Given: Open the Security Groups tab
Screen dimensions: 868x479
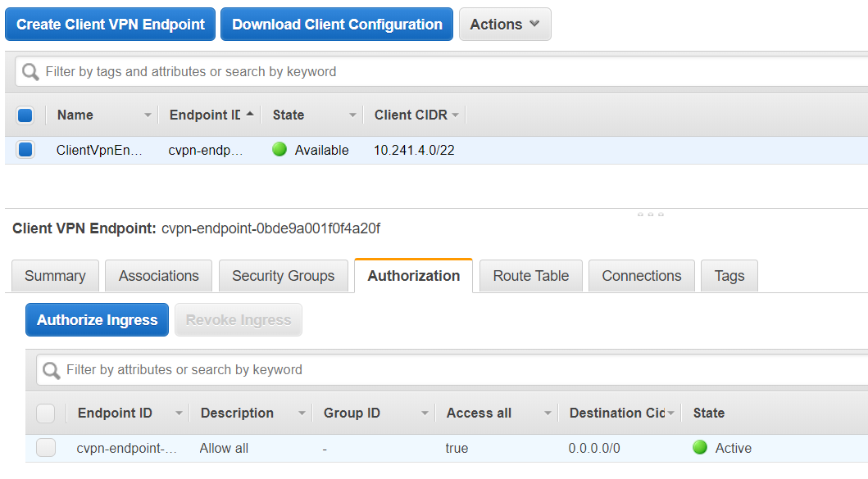Looking at the screenshot, I should click(x=283, y=276).
